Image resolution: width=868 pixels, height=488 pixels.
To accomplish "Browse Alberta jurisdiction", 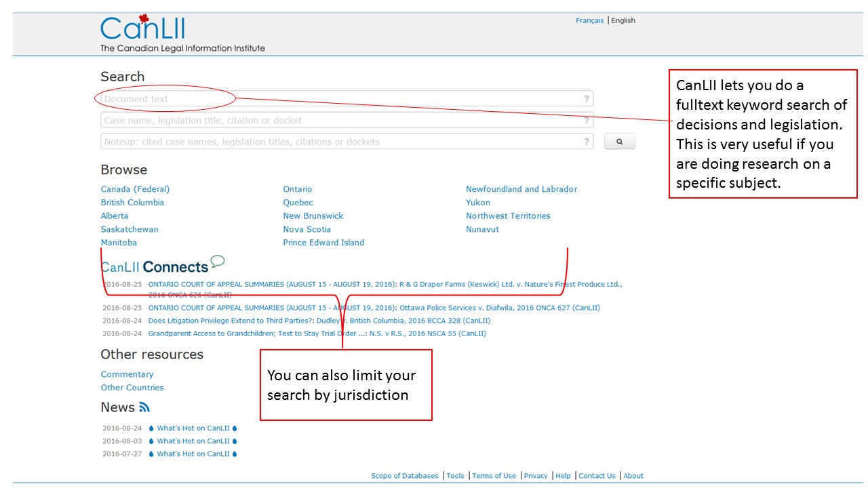I will coord(115,216).
